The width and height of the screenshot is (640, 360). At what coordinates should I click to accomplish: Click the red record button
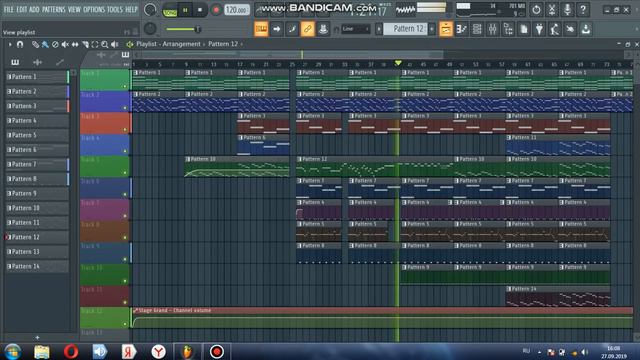(216, 9)
